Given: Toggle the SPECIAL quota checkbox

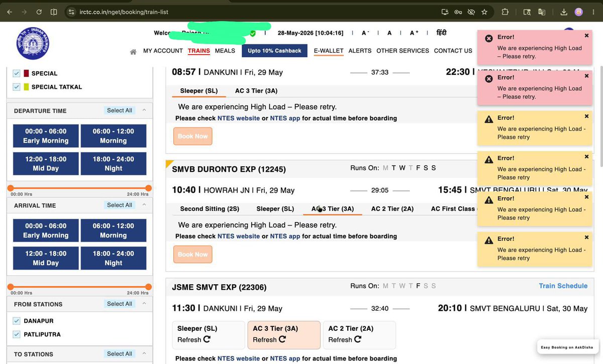Looking at the screenshot, I should [17, 73].
